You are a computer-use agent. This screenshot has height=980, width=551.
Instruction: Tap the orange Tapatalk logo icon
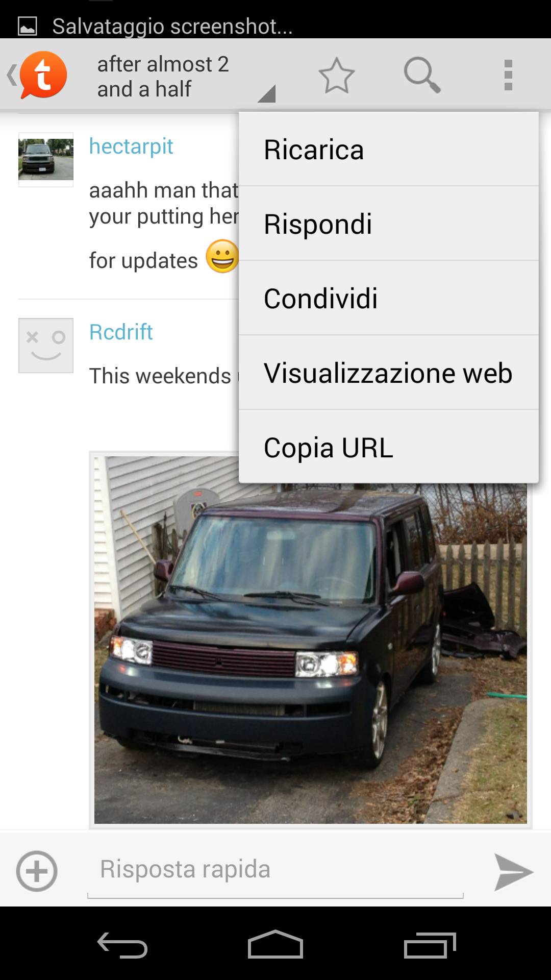click(x=43, y=75)
